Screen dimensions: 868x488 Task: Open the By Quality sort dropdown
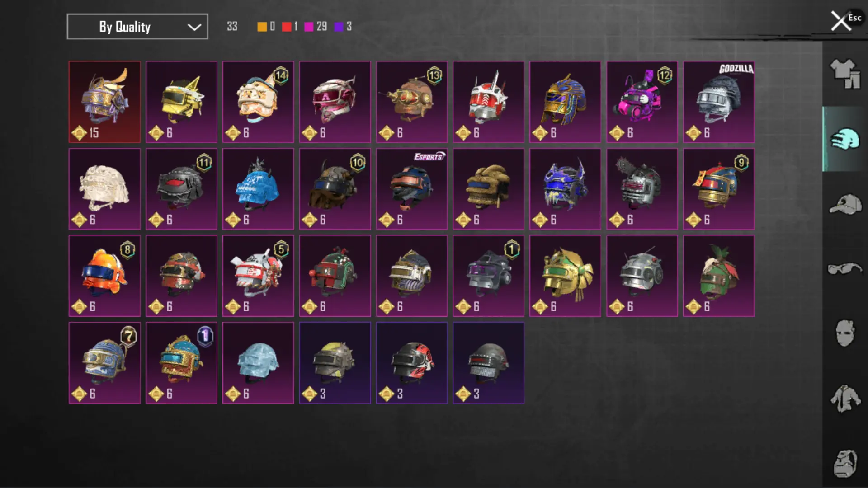tap(137, 27)
